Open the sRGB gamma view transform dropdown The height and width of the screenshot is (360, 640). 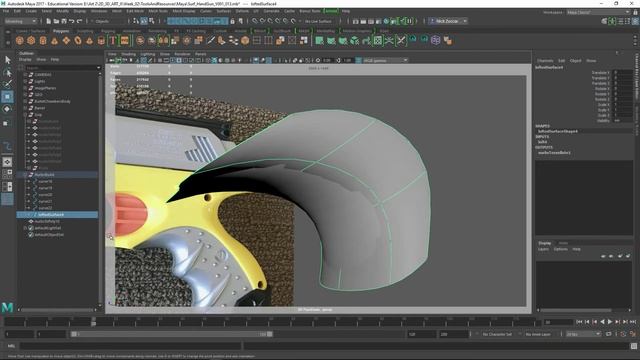point(385,60)
